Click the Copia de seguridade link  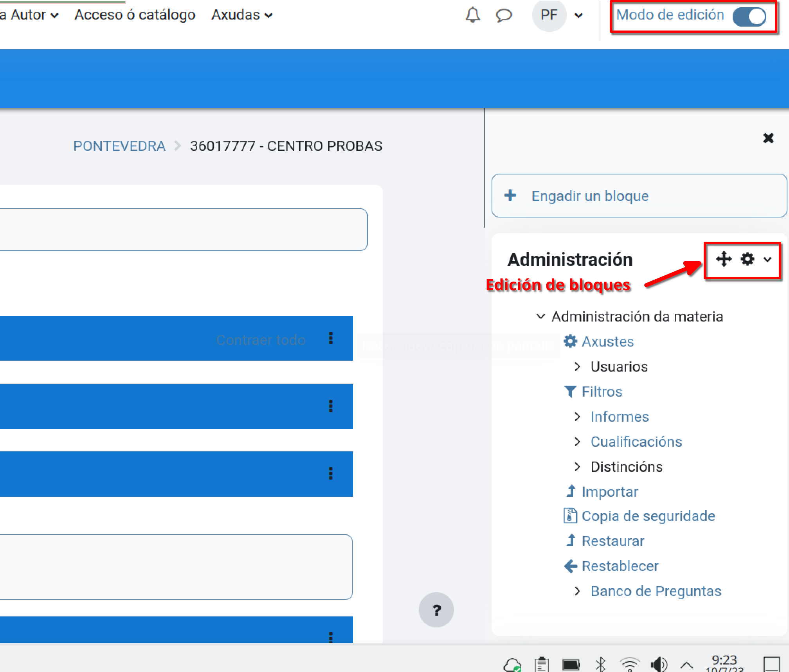coord(648,516)
